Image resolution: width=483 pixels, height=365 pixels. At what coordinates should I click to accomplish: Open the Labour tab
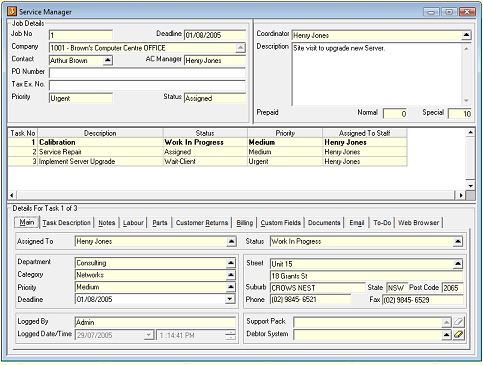pos(133,223)
